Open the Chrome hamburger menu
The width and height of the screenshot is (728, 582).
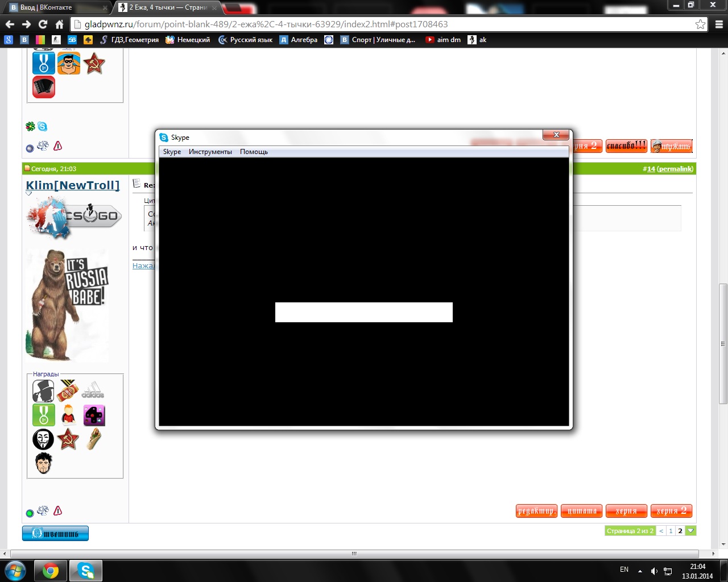718,24
